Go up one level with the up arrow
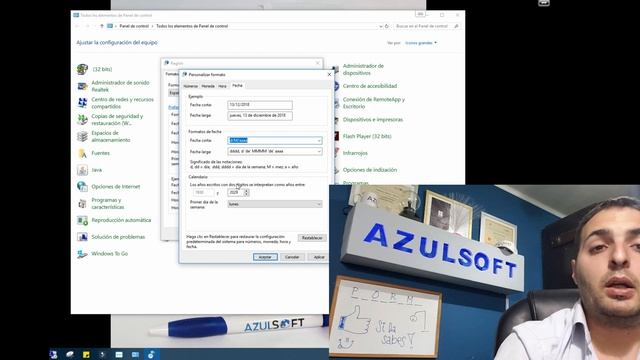The width and height of the screenshot is (640, 360). click(x=102, y=26)
